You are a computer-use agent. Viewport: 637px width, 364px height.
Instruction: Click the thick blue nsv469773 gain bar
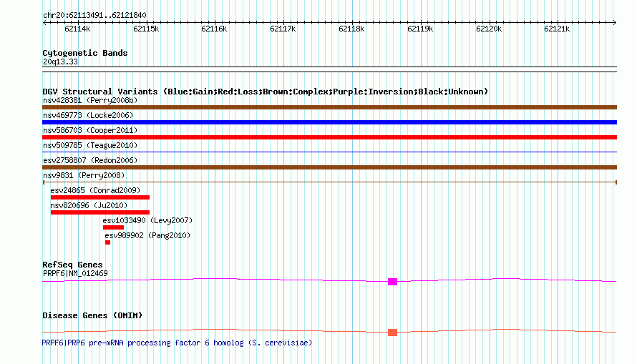click(329, 122)
